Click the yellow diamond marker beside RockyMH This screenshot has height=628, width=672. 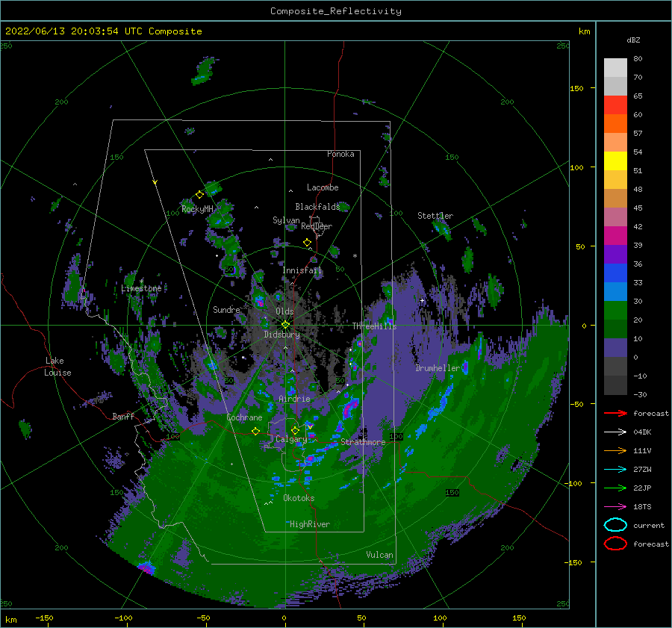click(x=199, y=195)
